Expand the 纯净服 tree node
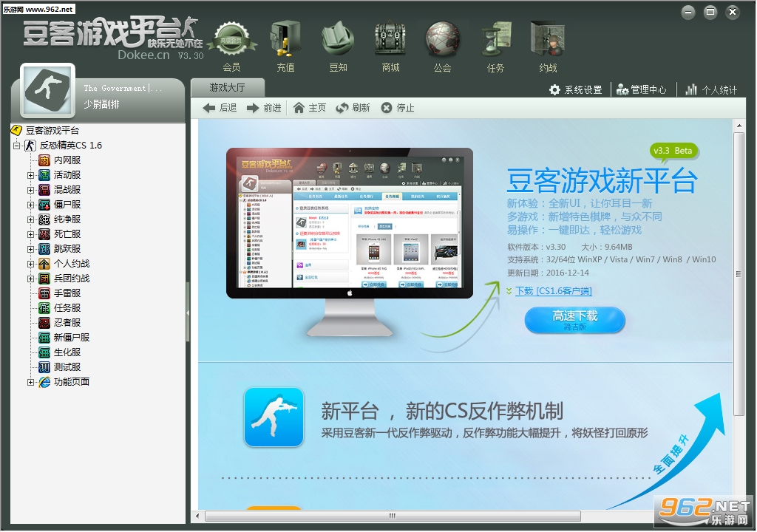Viewport: 757px width, 532px height. 30,219
